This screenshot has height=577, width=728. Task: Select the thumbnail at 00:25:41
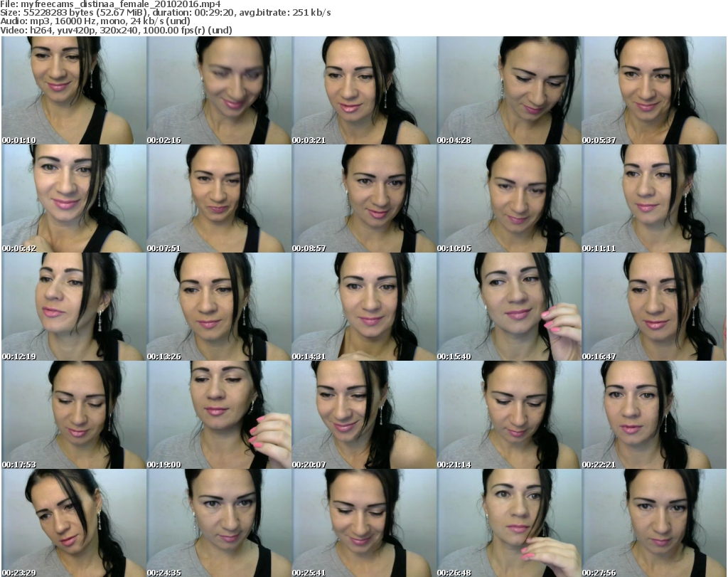(364, 523)
